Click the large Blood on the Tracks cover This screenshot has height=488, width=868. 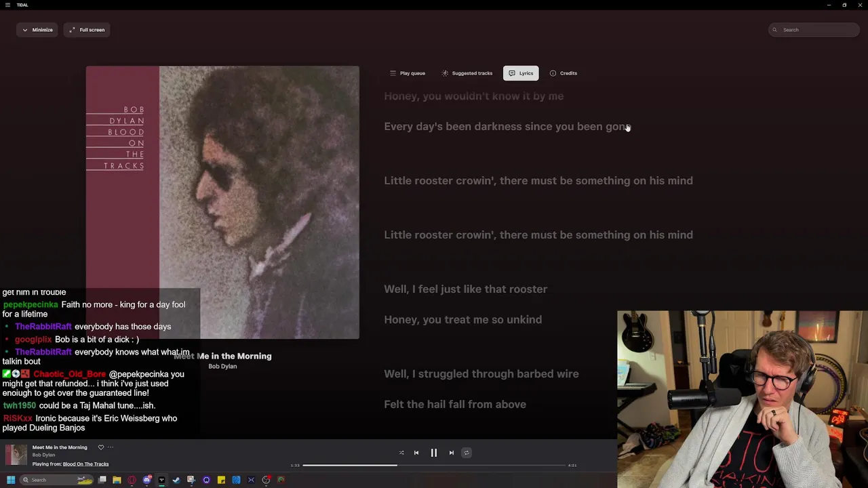click(x=222, y=202)
